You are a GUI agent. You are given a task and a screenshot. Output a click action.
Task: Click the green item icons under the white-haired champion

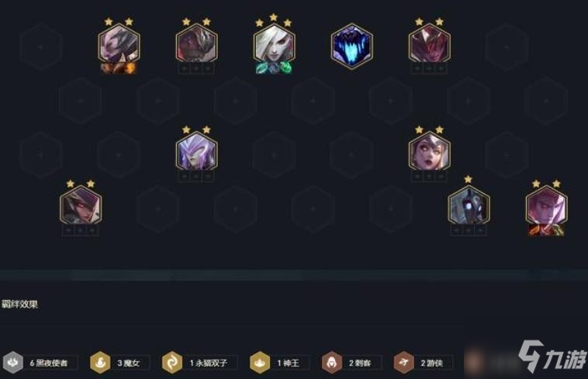click(274, 68)
